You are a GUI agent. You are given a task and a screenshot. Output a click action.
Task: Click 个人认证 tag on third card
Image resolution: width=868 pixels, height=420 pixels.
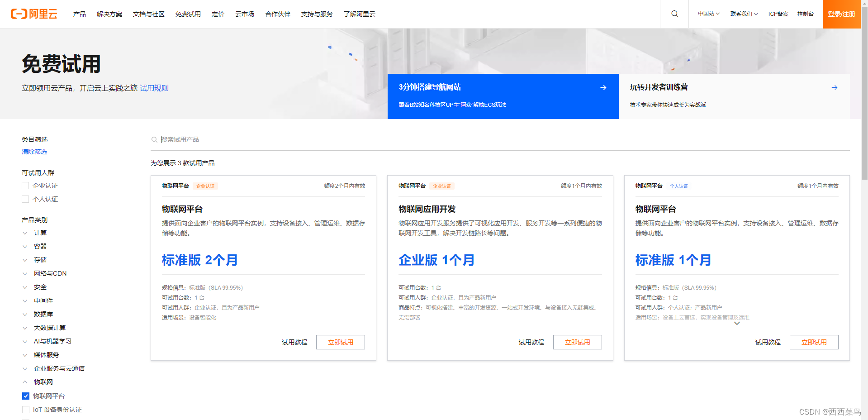679,186
